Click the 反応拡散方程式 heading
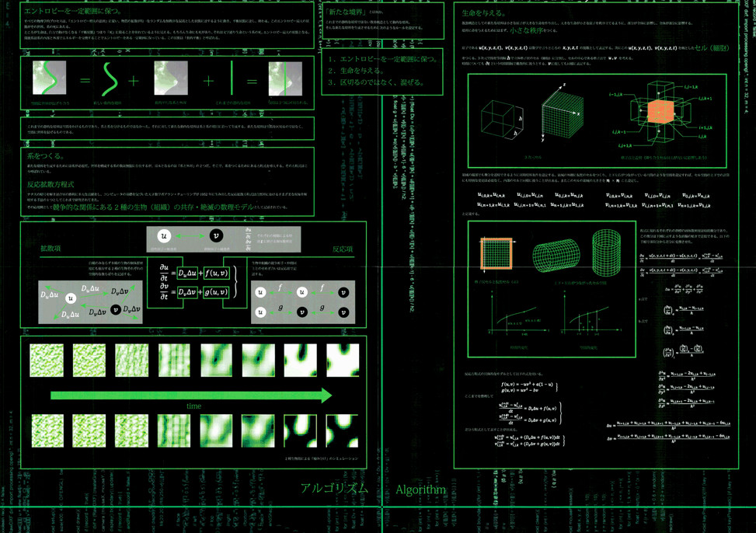This screenshot has width=756, height=533. click(x=51, y=184)
